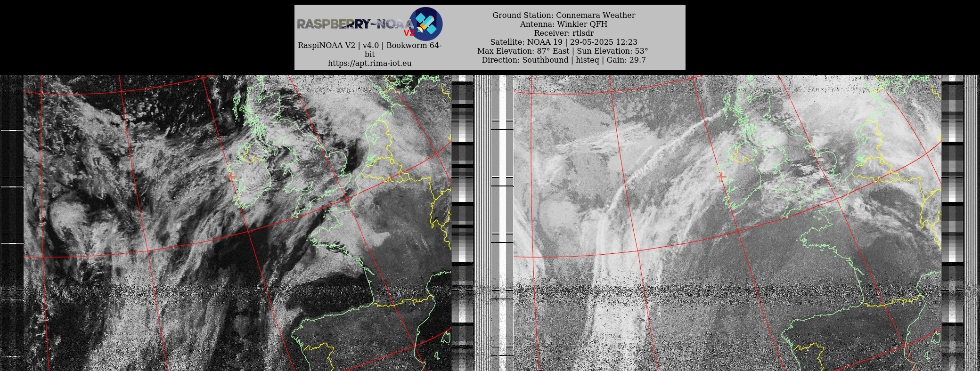Screen dimensions: 980x371
Task: Click the grayscale telemetry wedge strip between images
Action: pos(463,223)
